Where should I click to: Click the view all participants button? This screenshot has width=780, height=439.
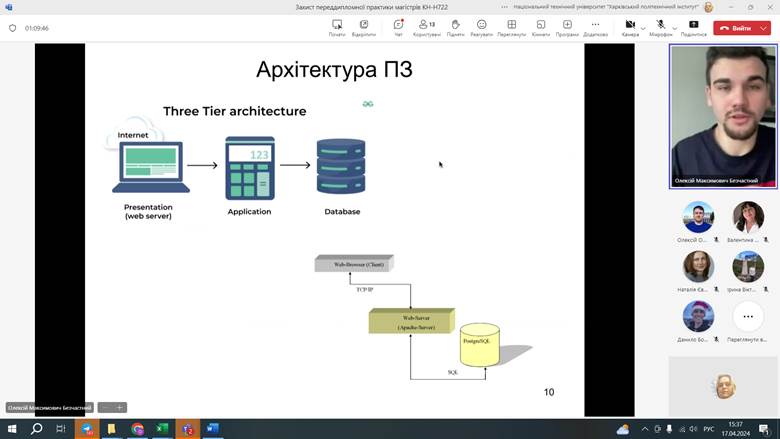click(x=748, y=318)
